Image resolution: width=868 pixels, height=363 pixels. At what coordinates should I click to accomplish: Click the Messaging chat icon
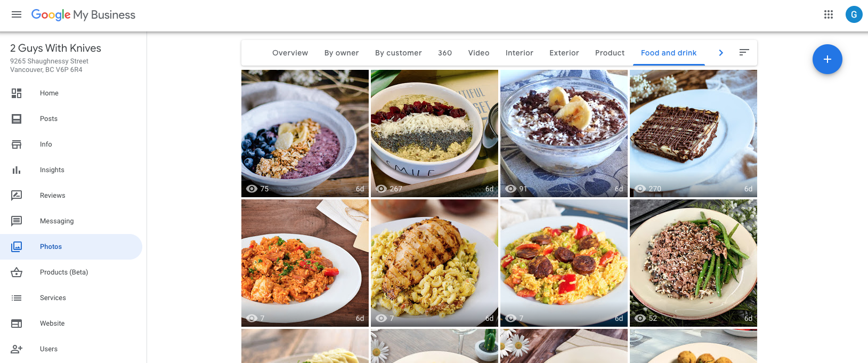pyautogui.click(x=17, y=221)
